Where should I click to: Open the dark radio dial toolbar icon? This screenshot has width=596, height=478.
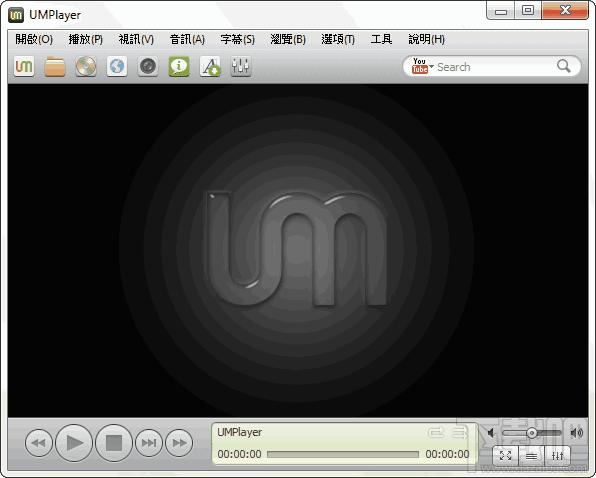click(x=148, y=66)
